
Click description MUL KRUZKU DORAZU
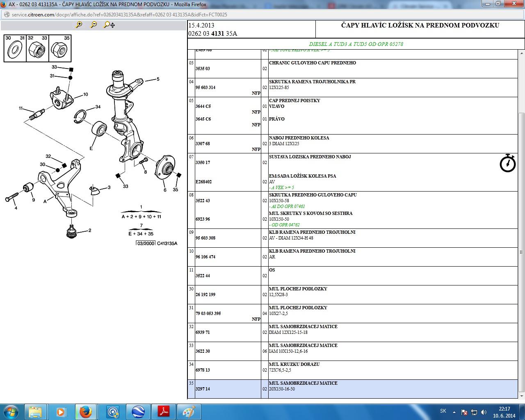[x=294, y=364]
